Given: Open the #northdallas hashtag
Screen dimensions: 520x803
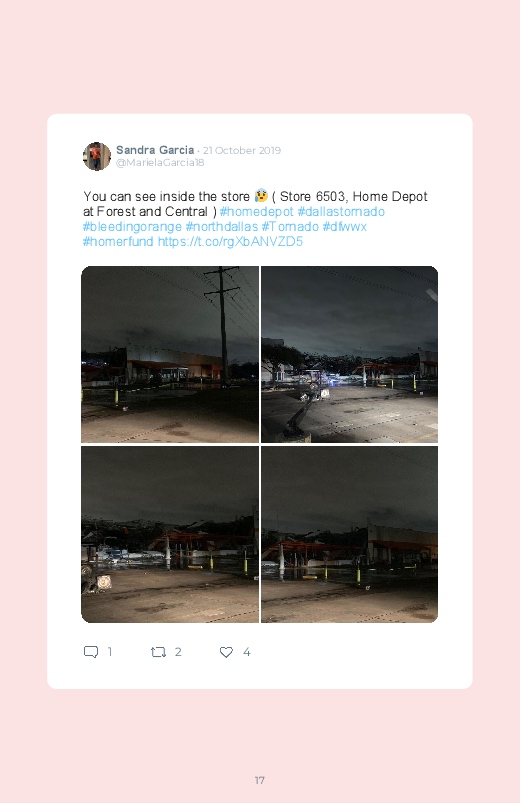Looking at the screenshot, I should coord(222,226).
